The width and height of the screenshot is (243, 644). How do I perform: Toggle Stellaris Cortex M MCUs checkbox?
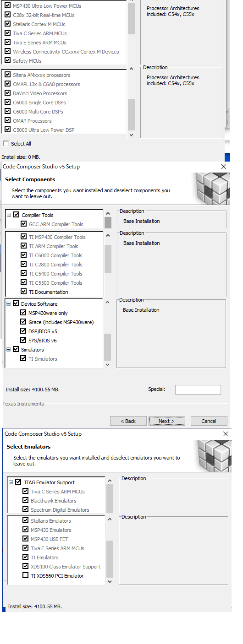(x=7, y=24)
